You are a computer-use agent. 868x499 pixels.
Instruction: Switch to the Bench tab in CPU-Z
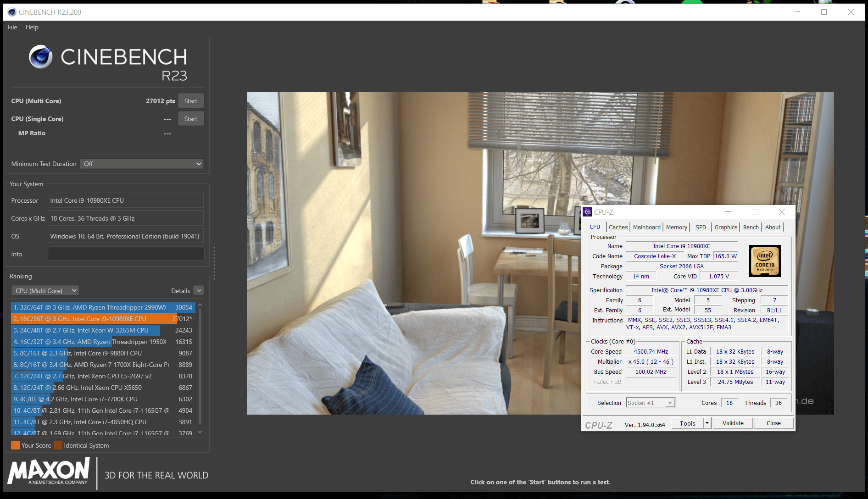(751, 227)
